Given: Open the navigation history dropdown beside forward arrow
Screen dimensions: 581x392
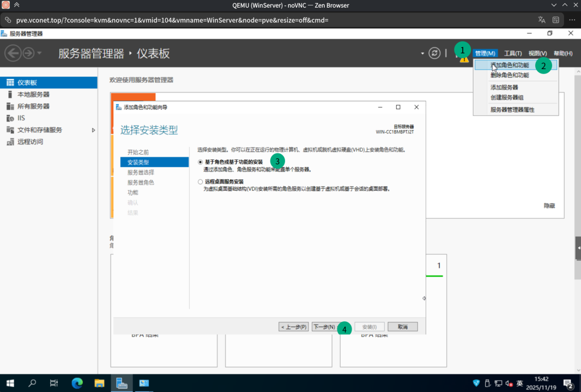Looking at the screenshot, I should (x=39, y=53).
